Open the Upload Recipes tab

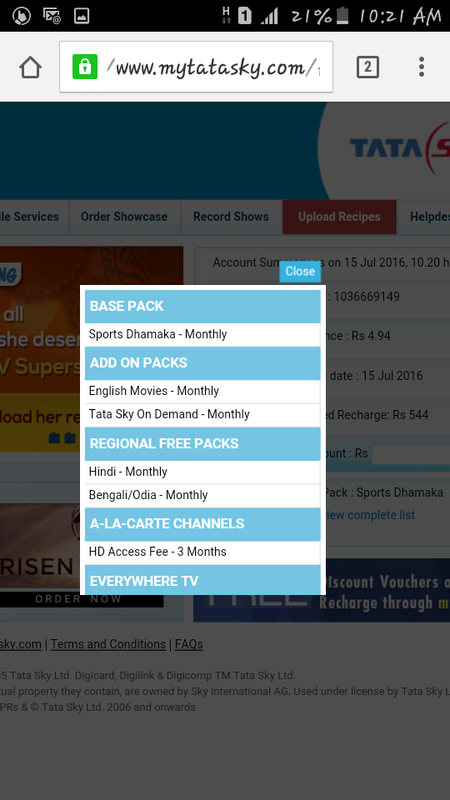point(339,217)
